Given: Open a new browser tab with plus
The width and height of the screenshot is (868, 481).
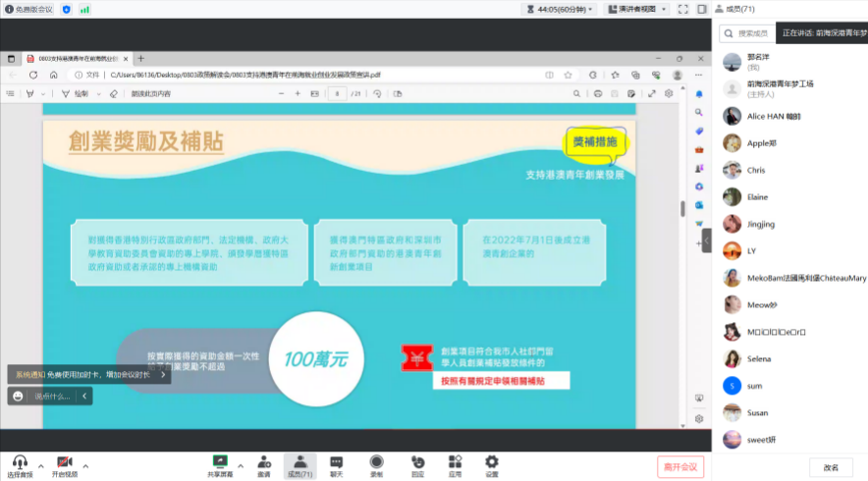Looking at the screenshot, I should (140, 59).
